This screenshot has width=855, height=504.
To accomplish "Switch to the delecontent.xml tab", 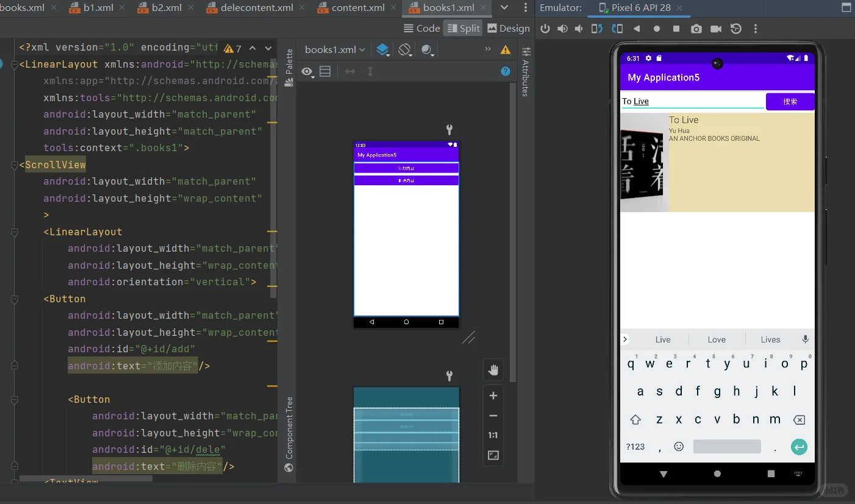I will [256, 8].
